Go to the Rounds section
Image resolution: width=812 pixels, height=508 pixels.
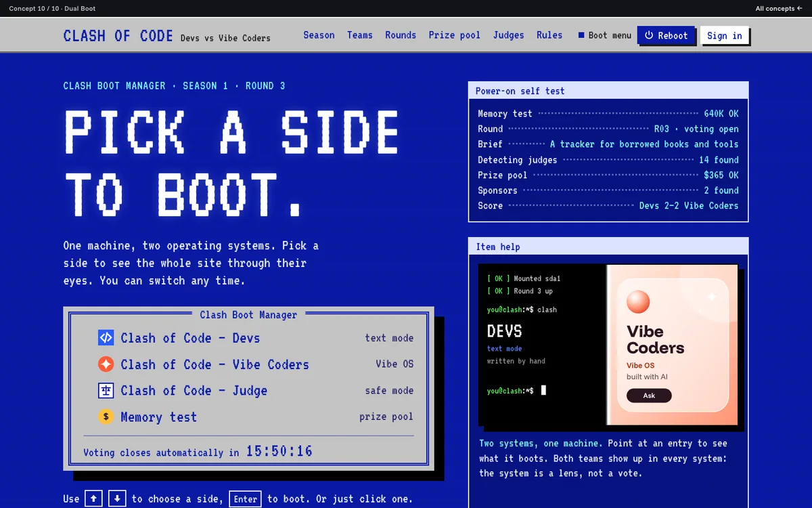(x=401, y=35)
